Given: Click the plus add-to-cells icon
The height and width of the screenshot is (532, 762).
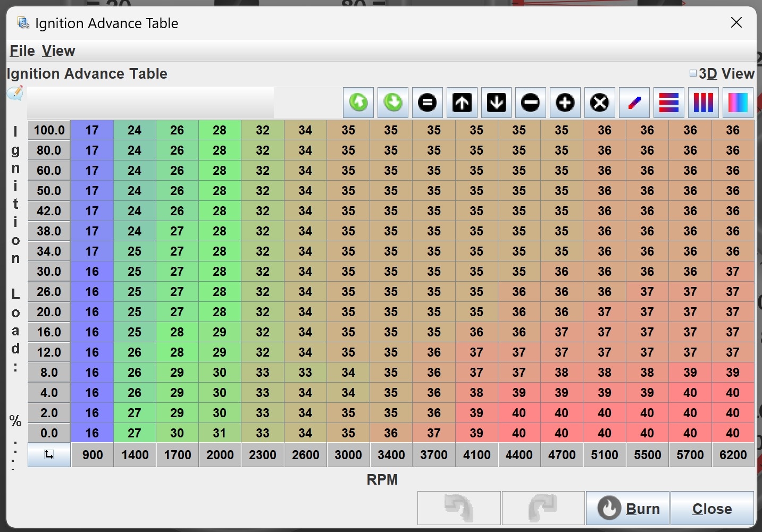Looking at the screenshot, I should tap(565, 103).
